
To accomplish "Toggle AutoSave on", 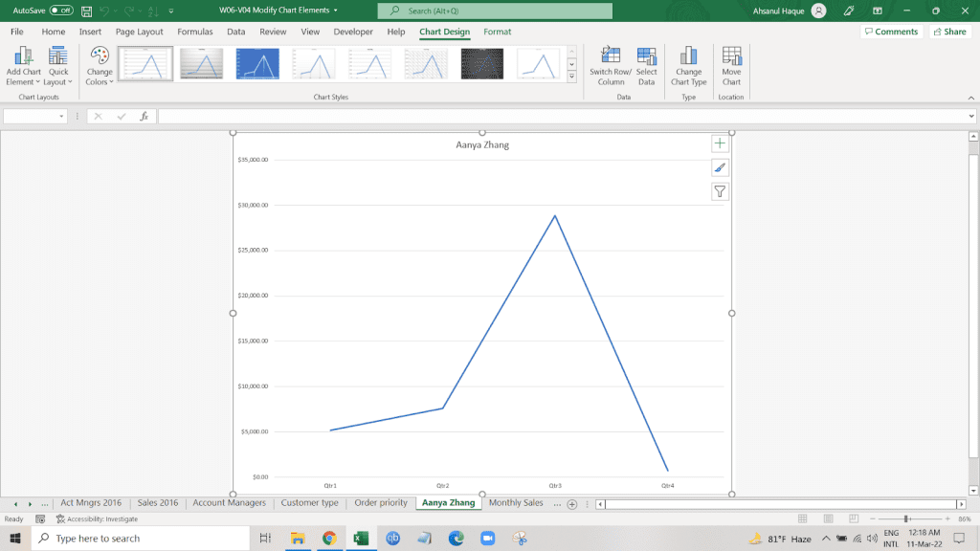I will pos(63,10).
